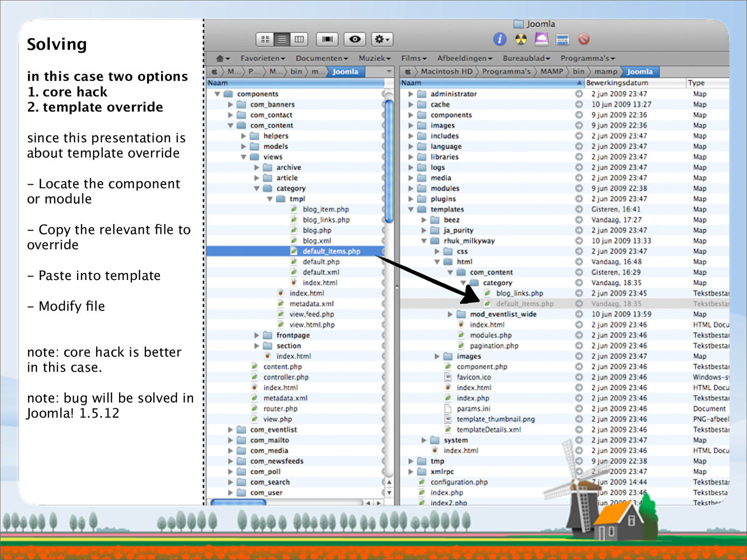The height and width of the screenshot is (560, 747).
Task: Switch to column view mode
Action: click(299, 39)
